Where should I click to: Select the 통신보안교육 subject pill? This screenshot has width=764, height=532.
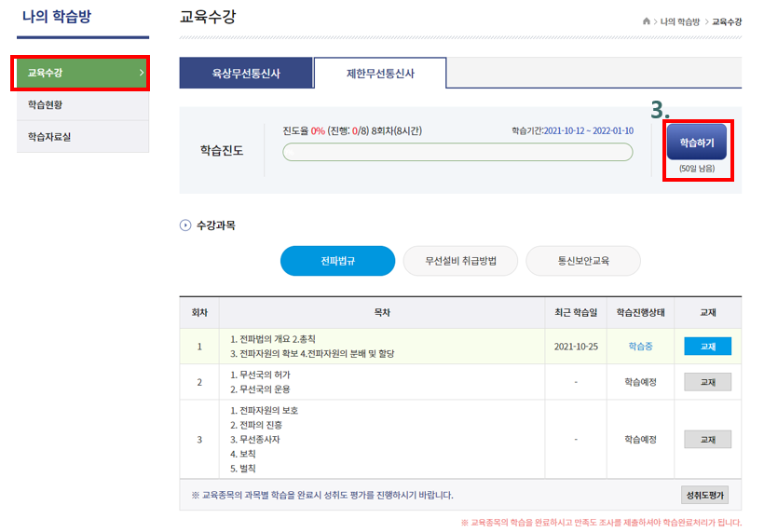582,262
